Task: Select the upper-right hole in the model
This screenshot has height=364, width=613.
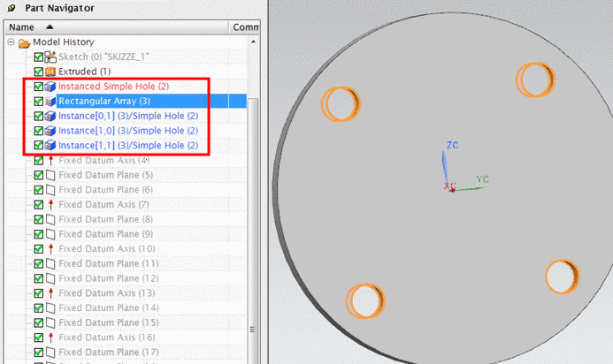Action: pos(535,80)
